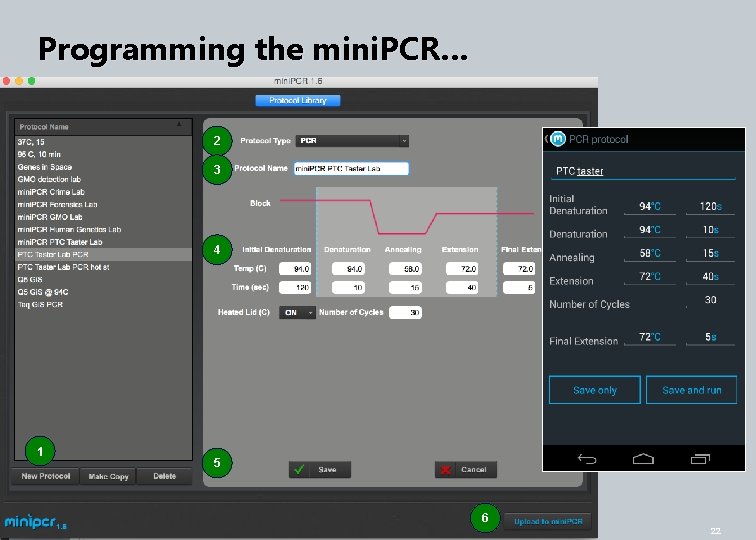Select the 'miniPCR GMO Lab' protocol
The width and height of the screenshot is (756, 540).
(104, 217)
